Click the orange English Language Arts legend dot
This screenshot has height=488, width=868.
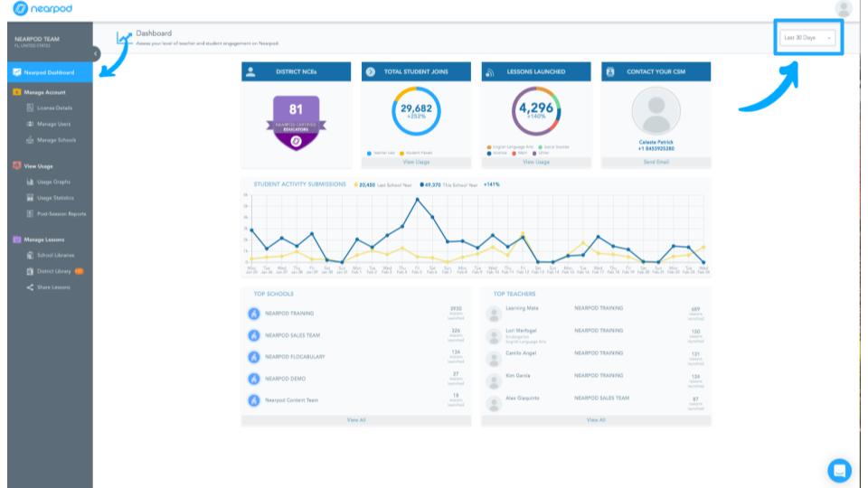tap(489, 147)
